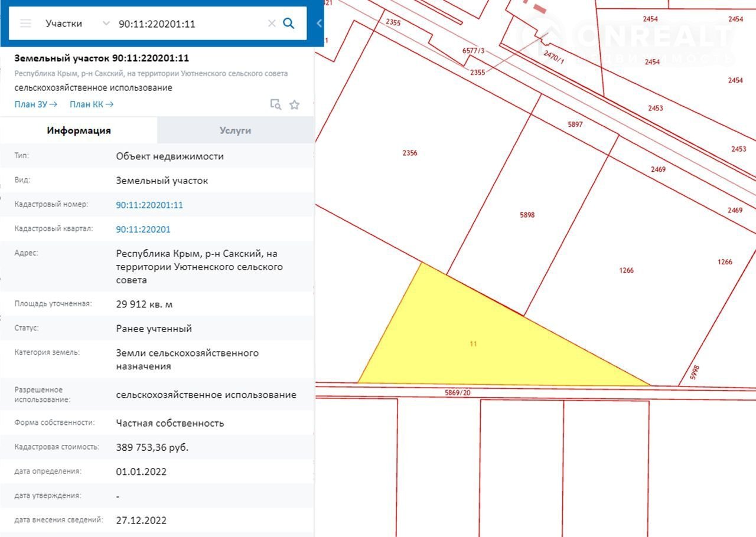Open cadastral quarter link 90:11:220201

[143, 229]
